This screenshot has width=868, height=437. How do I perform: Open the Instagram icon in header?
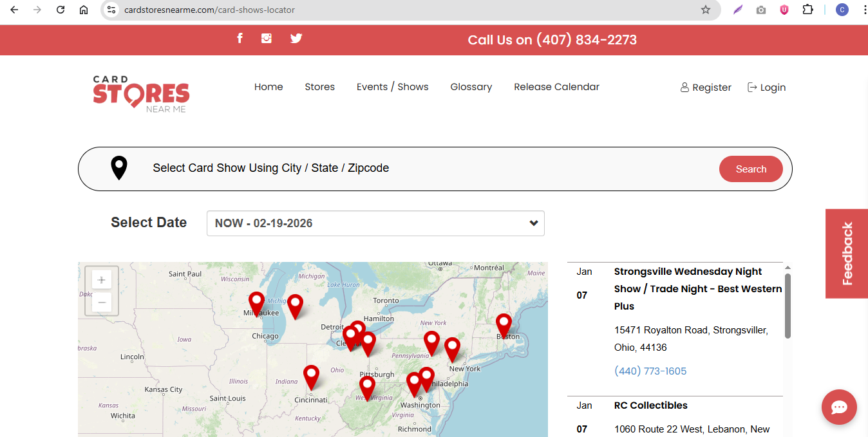point(267,39)
